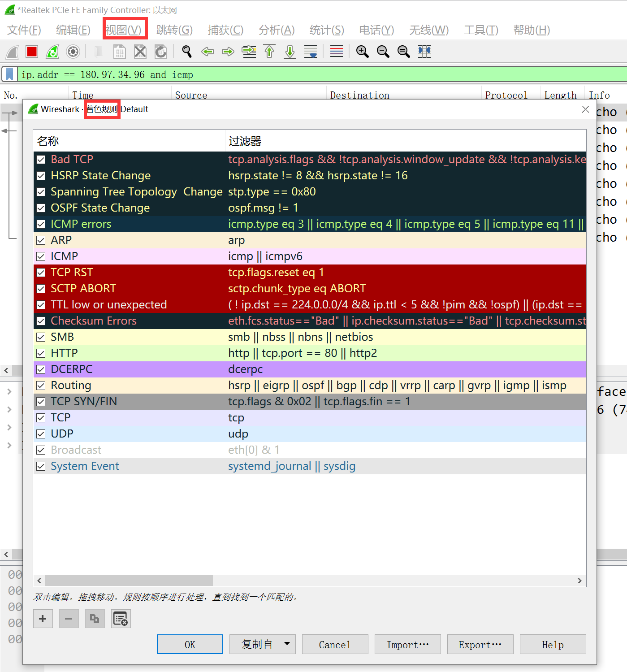Toggle ICMP errors rule checkbox
The image size is (627, 672).
(41, 224)
